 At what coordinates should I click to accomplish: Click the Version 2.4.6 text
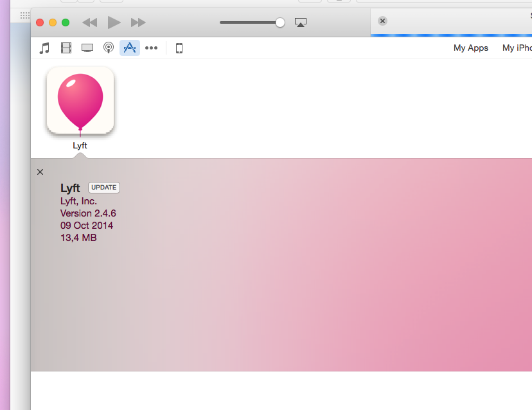88,213
